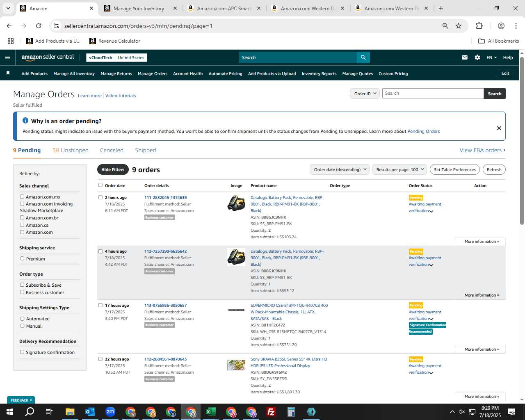Open Outlook from the taskbar
This screenshot has height=420, width=525.
click(90, 412)
